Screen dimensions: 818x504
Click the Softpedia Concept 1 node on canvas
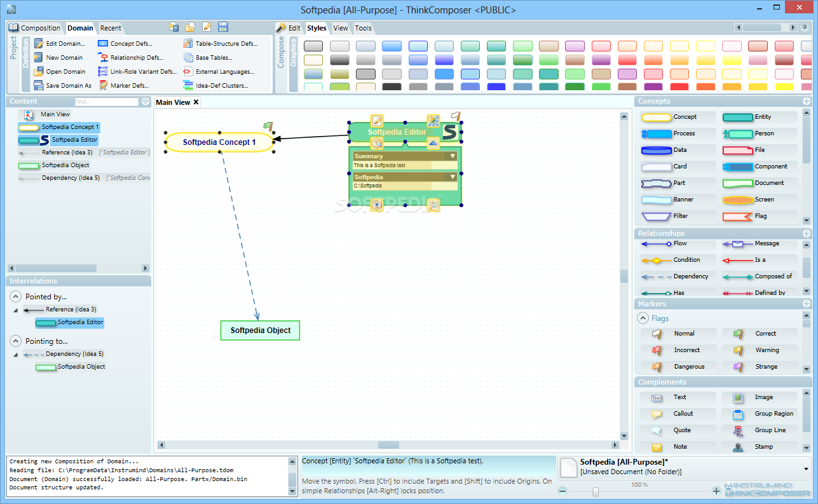(x=219, y=142)
